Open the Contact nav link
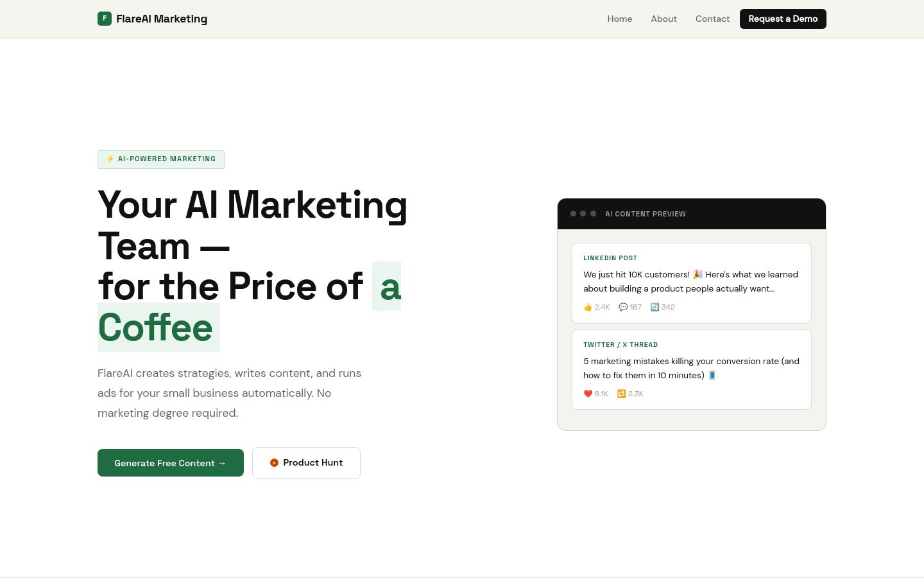This screenshot has width=924, height=578. [x=713, y=19]
